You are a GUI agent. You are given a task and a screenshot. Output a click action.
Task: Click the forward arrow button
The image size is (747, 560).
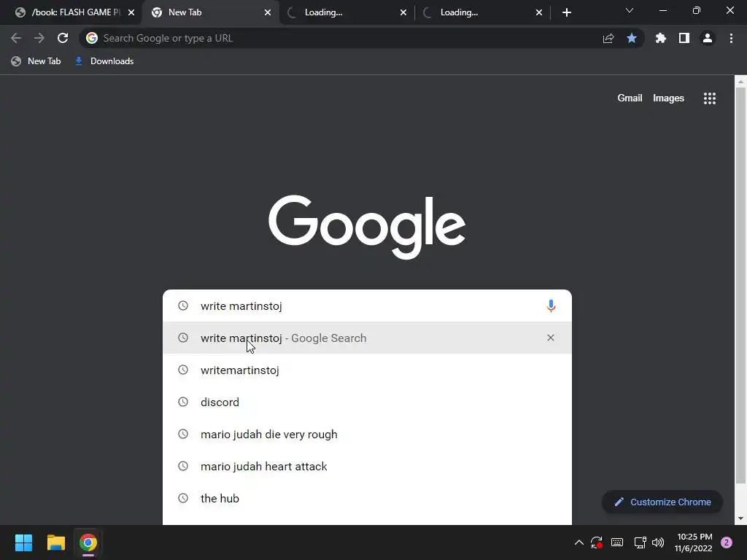click(39, 38)
